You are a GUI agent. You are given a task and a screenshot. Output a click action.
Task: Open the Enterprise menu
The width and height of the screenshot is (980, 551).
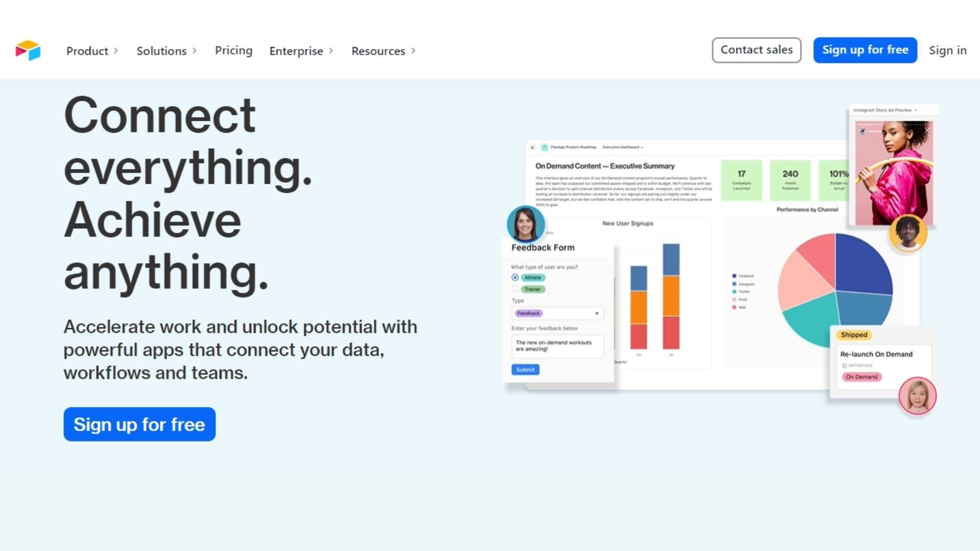pos(301,51)
